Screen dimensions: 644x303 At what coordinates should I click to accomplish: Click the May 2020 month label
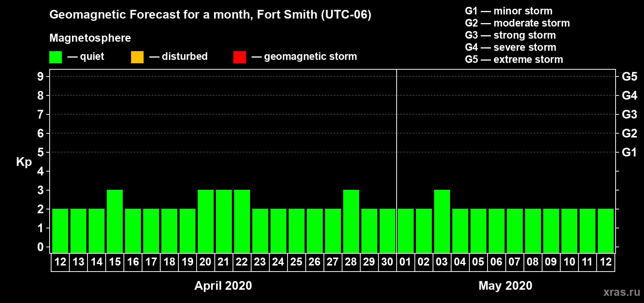505,286
